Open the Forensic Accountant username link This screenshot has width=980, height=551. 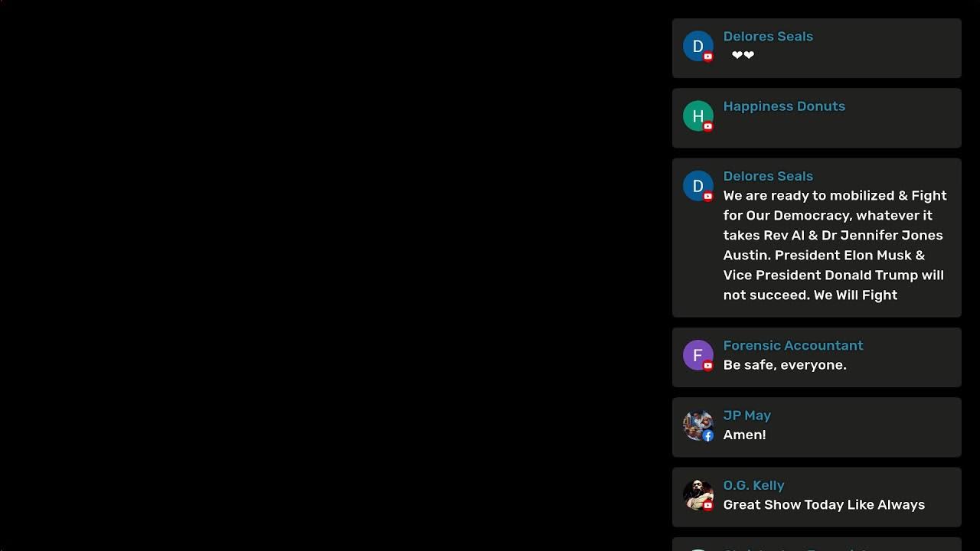click(x=793, y=345)
